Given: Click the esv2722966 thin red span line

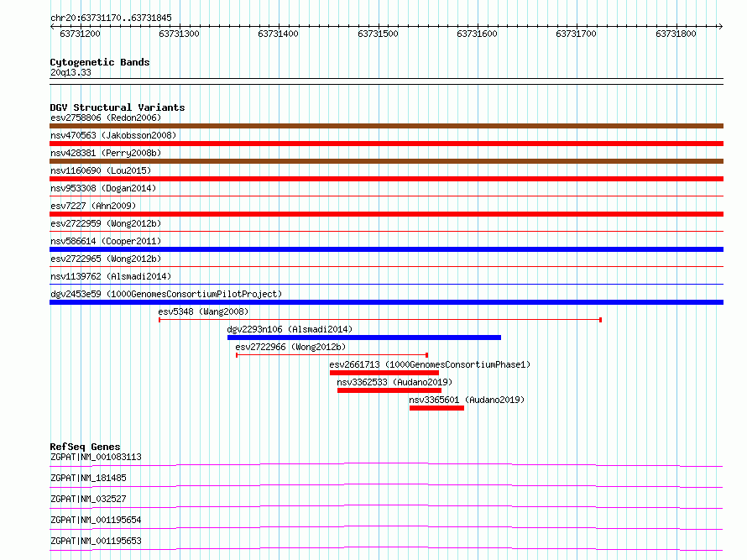Looking at the screenshot, I should [x=332, y=355].
